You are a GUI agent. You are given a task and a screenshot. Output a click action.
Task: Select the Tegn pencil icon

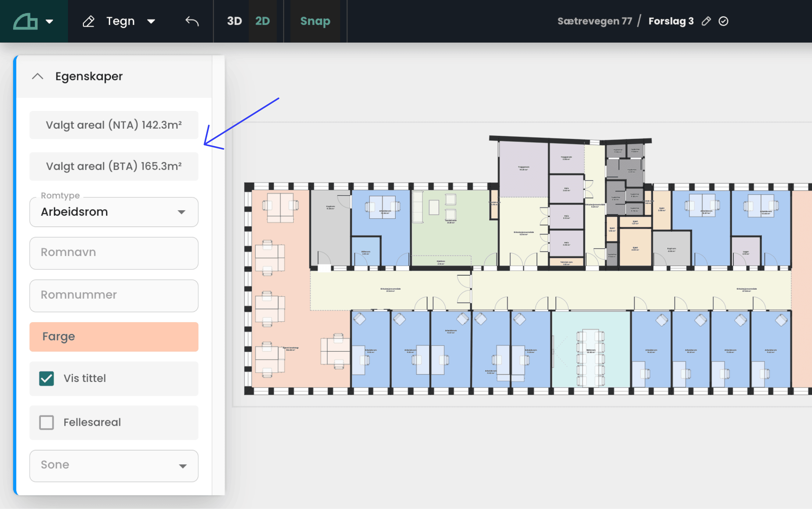click(88, 21)
